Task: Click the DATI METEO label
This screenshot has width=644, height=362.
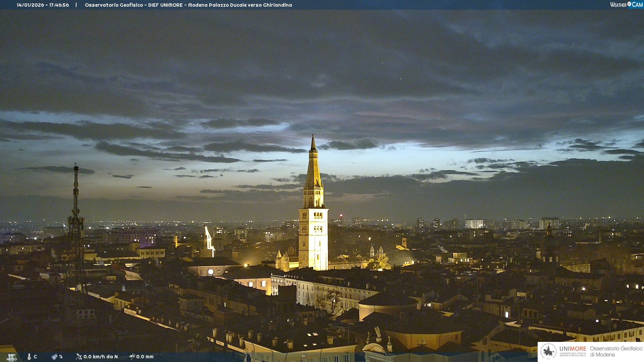Action: pyautogui.click(x=12, y=357)
